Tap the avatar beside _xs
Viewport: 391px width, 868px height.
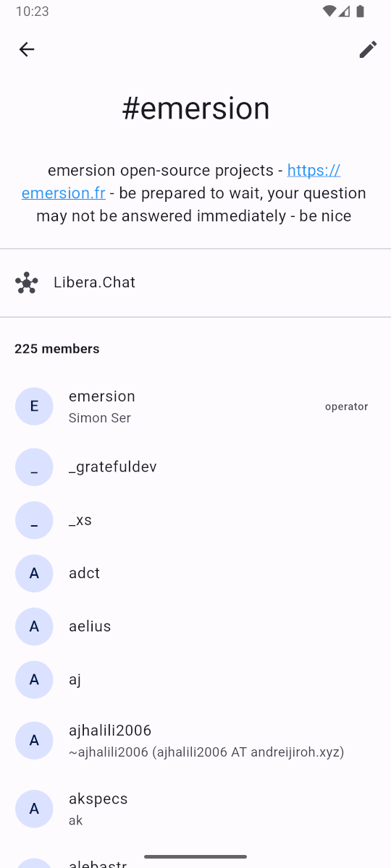(34, 521)
